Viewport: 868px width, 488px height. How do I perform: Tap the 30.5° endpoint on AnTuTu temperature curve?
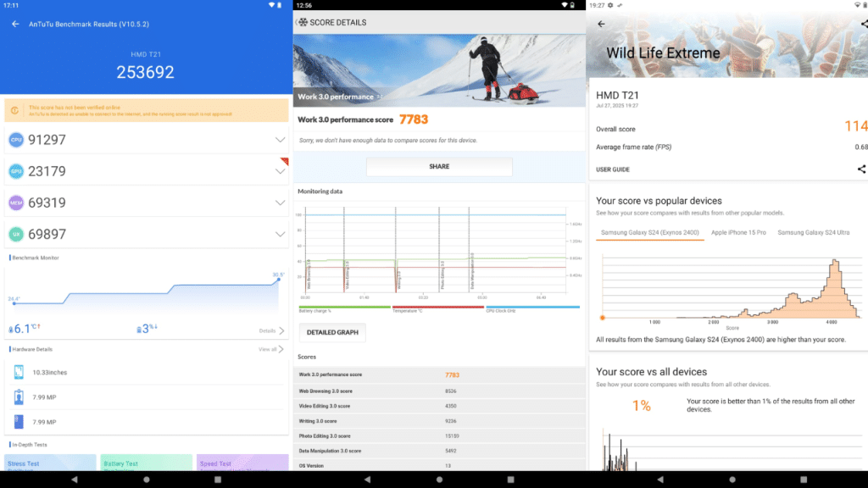point(278,280)
